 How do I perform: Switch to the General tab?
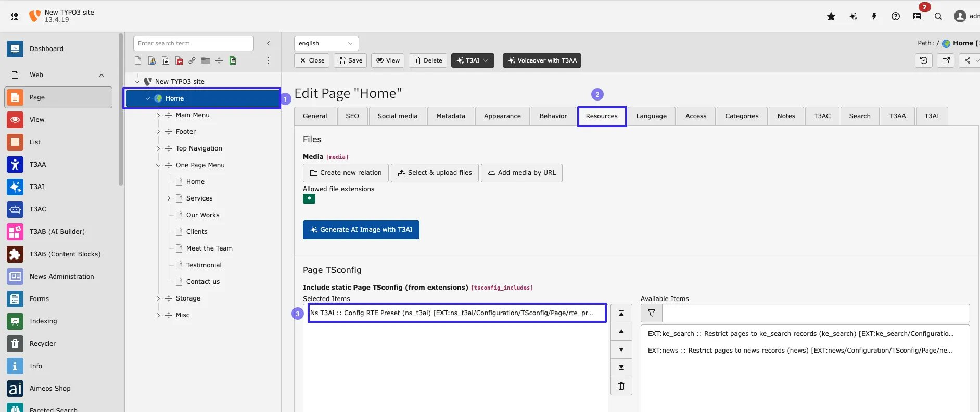(x=315, y=116)
